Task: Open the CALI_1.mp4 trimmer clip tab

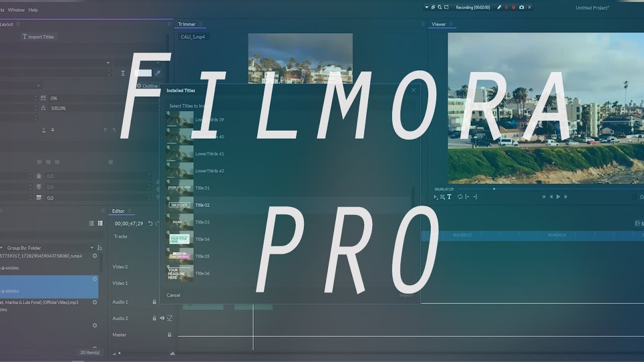Action: tap(193, 37)
